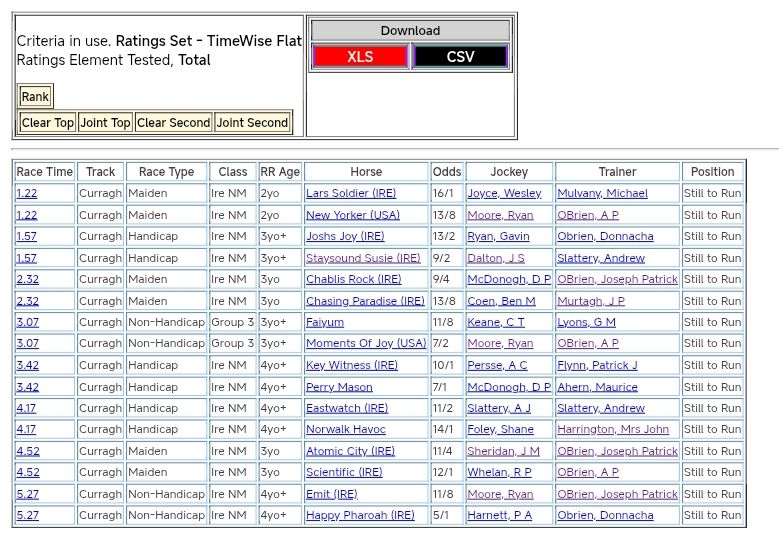
Task: View horse Staysound Susie (IRE)
Action: click(x=363, y=258)
